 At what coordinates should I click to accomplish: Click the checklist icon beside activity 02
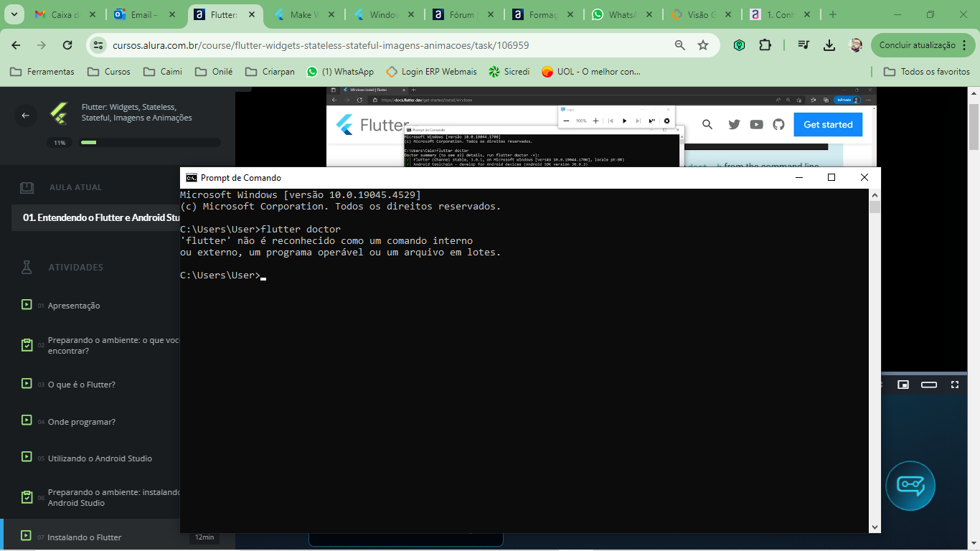[27, 345]
